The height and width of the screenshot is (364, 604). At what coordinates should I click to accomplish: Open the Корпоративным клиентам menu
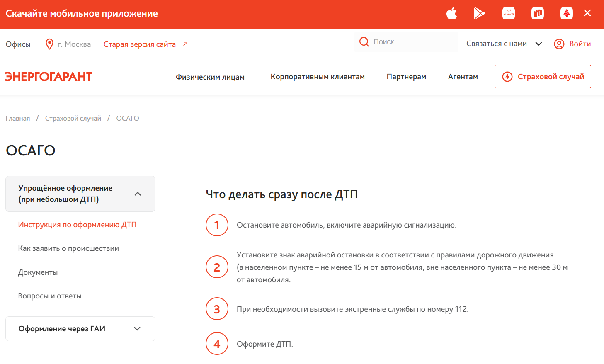click(318, 77)
